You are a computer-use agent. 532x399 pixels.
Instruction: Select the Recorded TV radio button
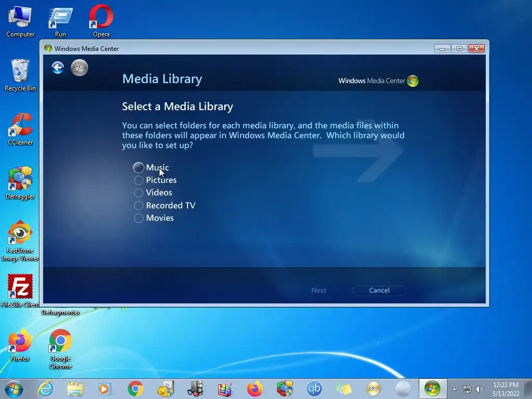[138, 205]
